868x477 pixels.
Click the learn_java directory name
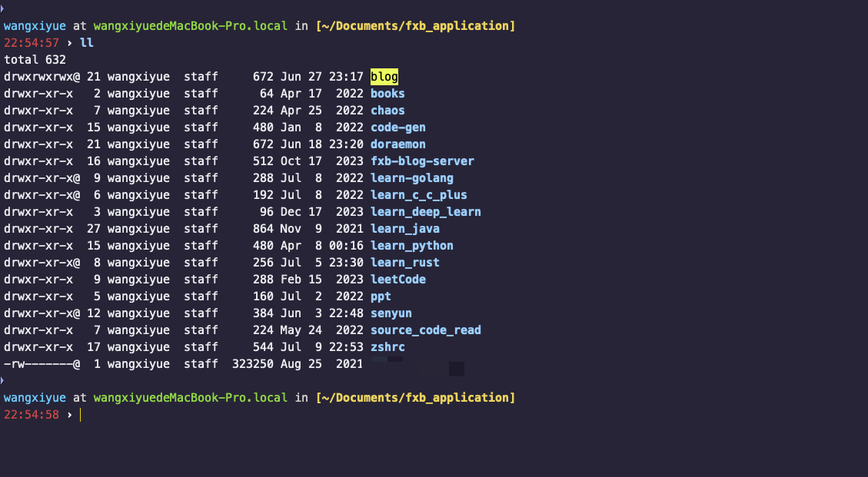tap(404, 229)
